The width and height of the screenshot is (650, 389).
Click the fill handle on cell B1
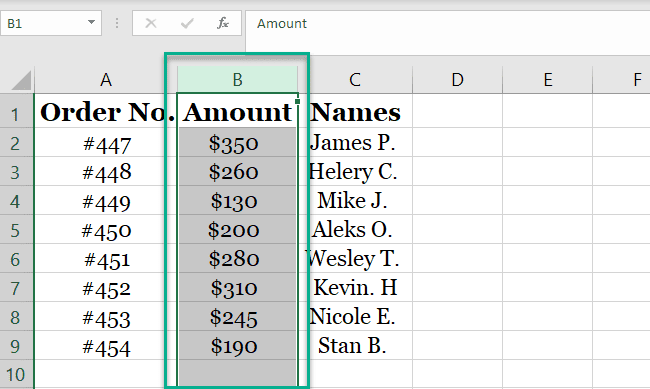coord(298,101)
